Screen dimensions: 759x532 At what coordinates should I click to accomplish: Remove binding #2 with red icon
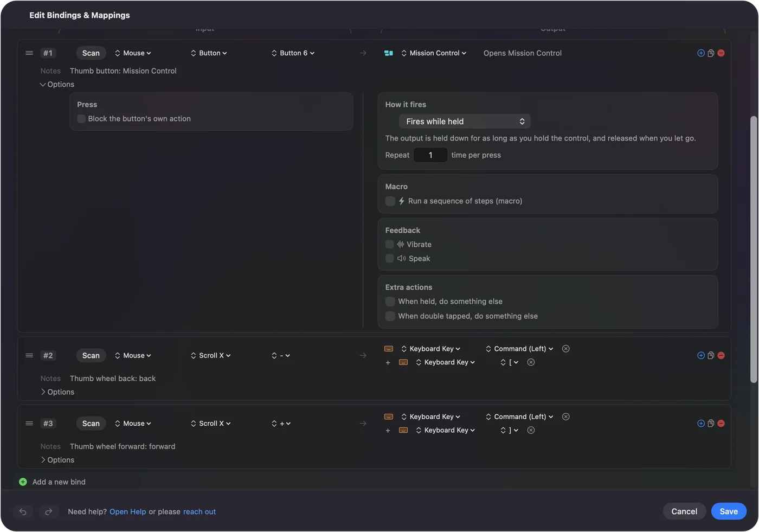[x=721, y=356]
